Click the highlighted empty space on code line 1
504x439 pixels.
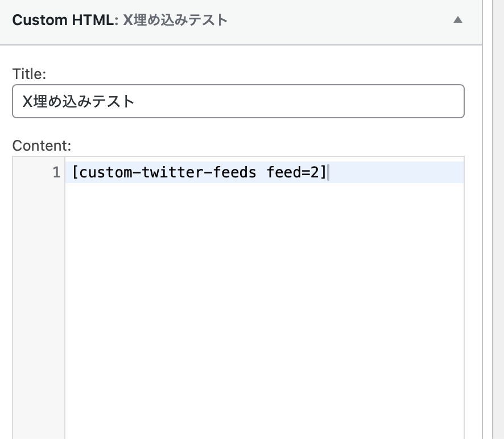(x=398, y=173)
